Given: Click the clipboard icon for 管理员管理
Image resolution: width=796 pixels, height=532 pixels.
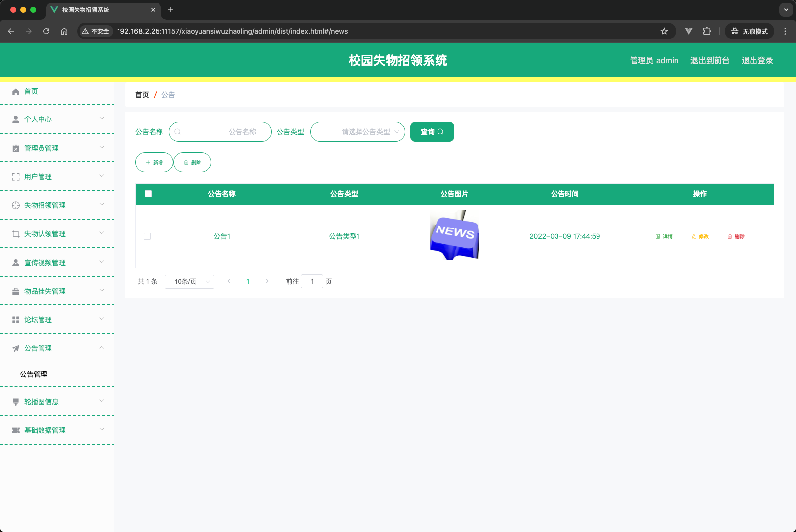Looking at the screenshot, I should 16,148.
